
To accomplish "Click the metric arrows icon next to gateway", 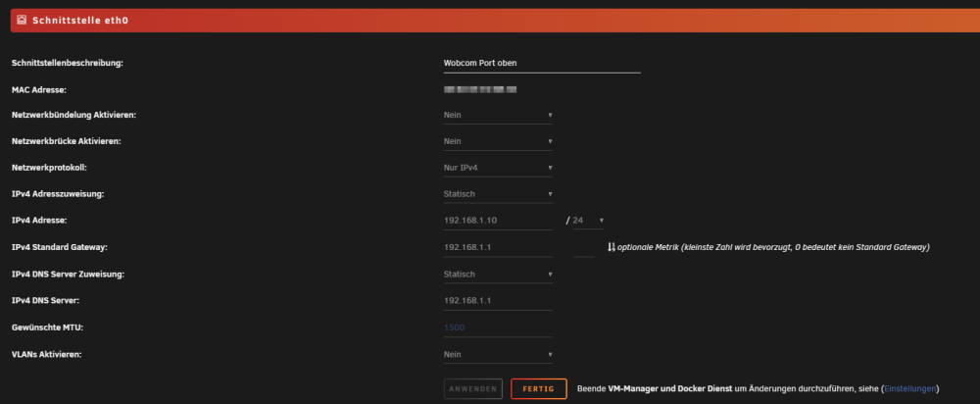I will click(x=612, y=248).
